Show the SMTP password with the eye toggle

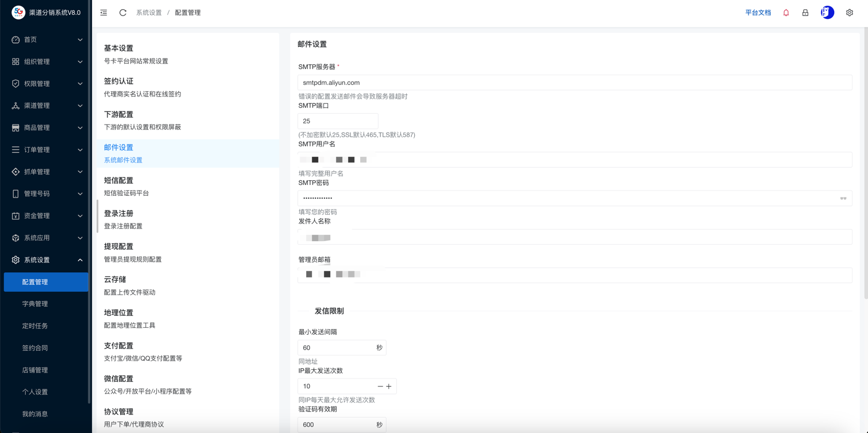coord(843,198)
